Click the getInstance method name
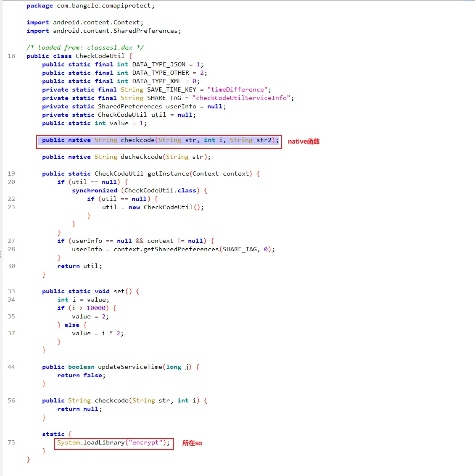The image size is (475, 476). point(168,174)
